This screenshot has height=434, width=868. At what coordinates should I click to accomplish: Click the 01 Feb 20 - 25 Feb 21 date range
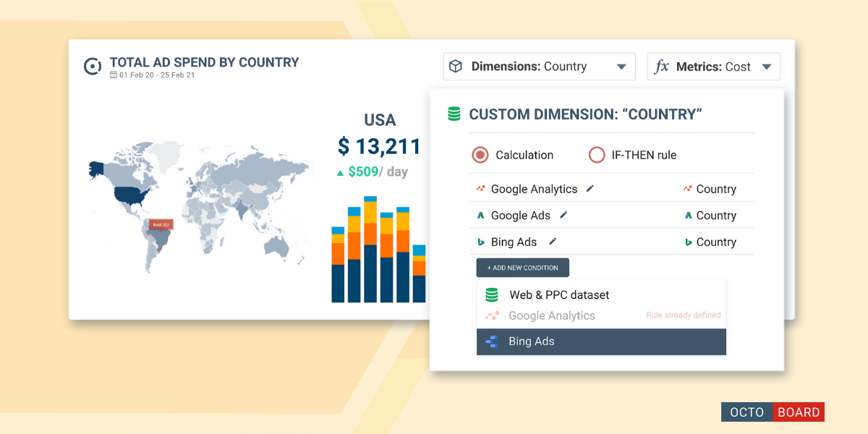tap(157, 75)
